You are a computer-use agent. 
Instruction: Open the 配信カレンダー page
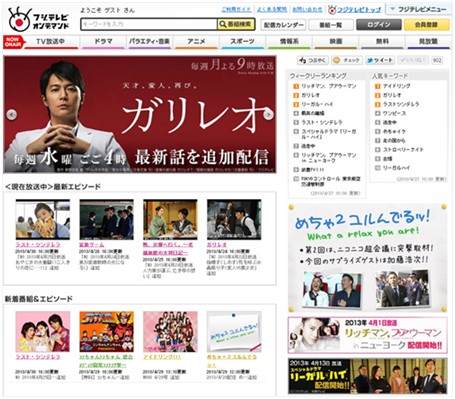pyautogui.click(x=283, y=25)
